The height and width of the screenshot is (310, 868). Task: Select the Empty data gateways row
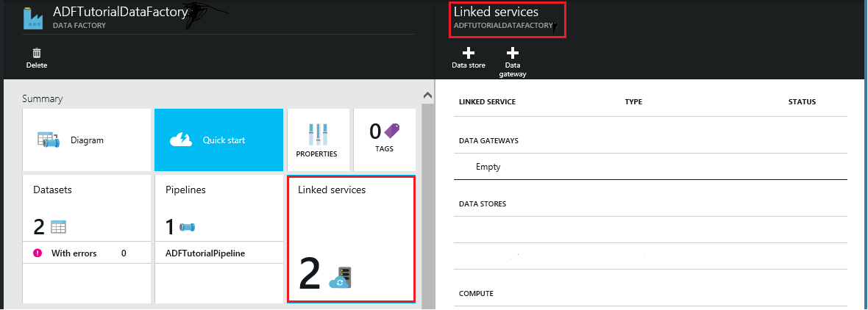488,167
